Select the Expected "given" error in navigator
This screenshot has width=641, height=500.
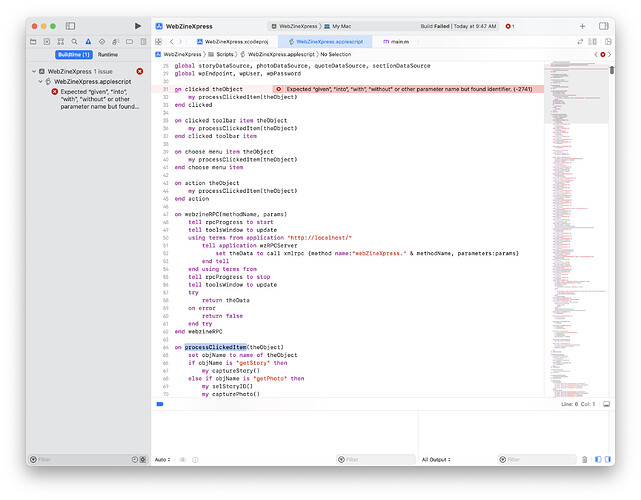95,99
